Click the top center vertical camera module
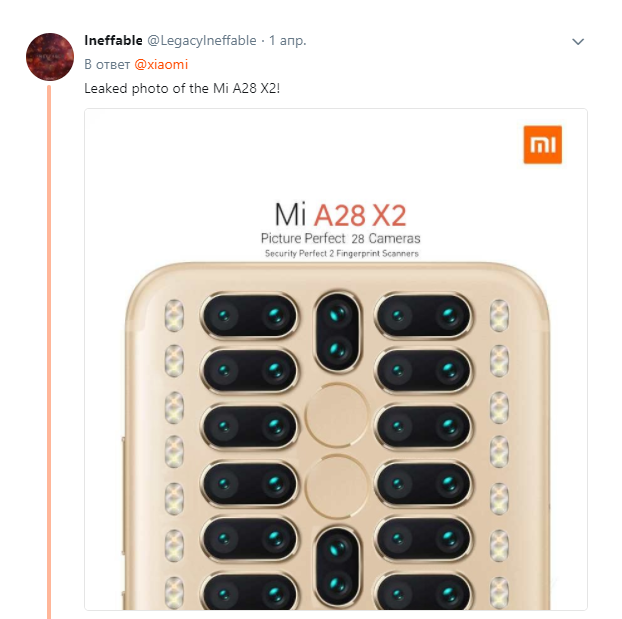Image resolution: width=622 pixels, height=619 pixels. pos(338,332)
